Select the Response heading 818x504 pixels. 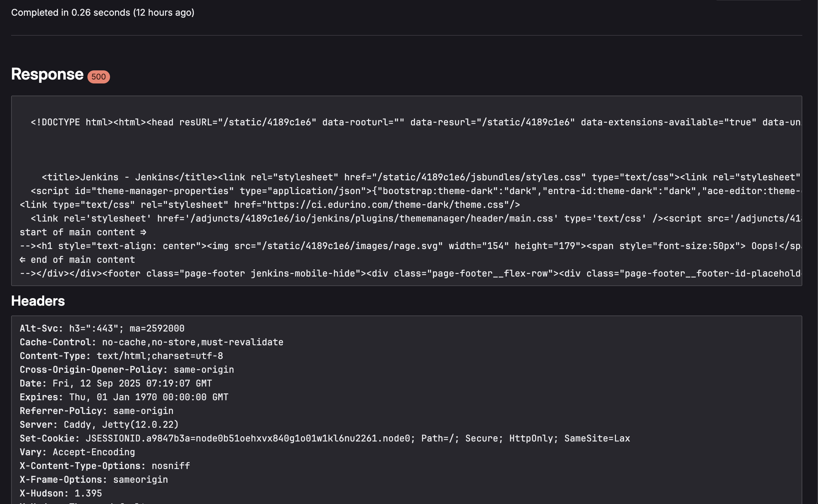tap(47, 74)
